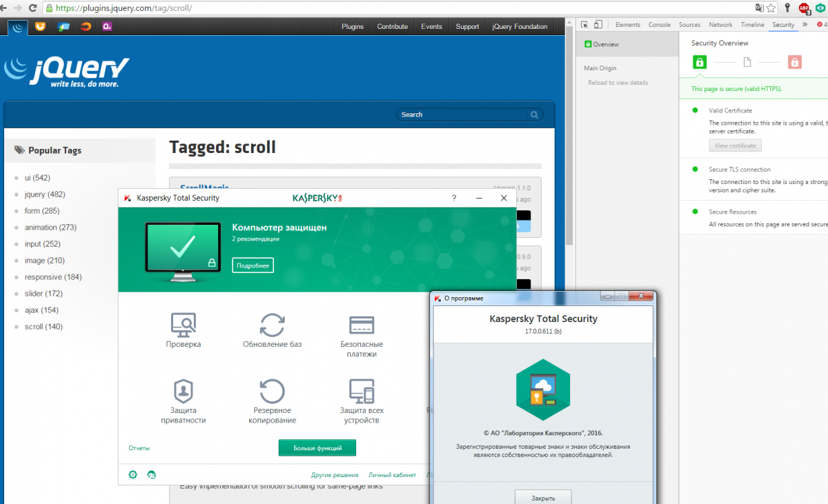Open the ui (542) popular tag
The height and width of the screenshot is (504, 828).
coord(37,178)
